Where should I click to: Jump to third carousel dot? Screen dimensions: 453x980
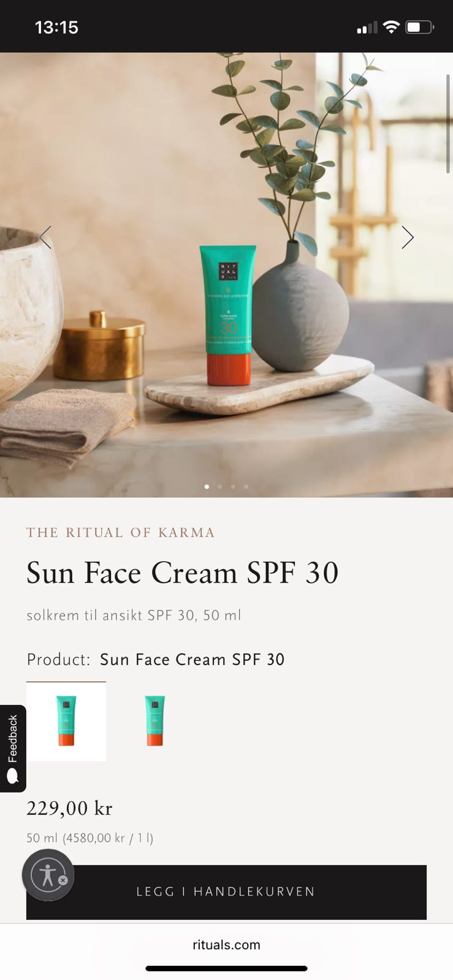[x=233, y=486]
